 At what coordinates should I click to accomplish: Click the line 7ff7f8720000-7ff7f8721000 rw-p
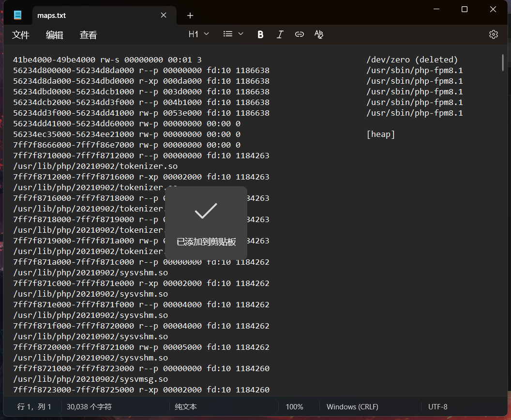[x=141, y=347]
